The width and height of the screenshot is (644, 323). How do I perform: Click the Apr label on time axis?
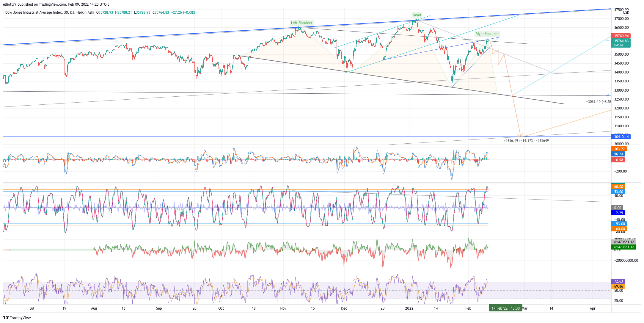click(593, 308)
